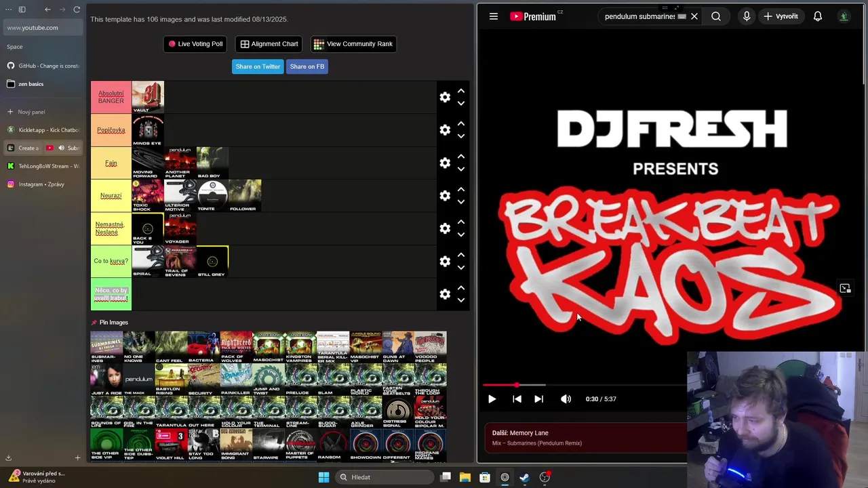Click the YouTube search magnifier icon
This screenshot has width=868, height=488.
[716, 16]
